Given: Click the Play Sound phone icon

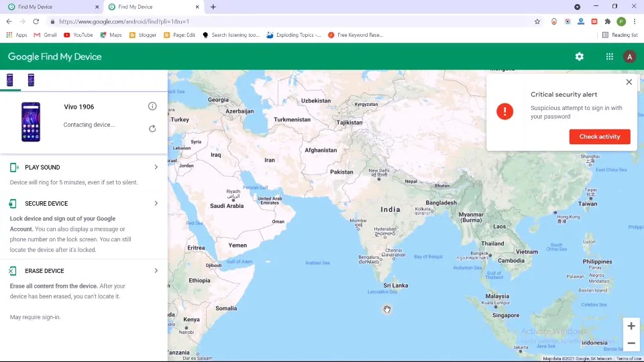Looking at the screenshot, I should tap(14, 167).
